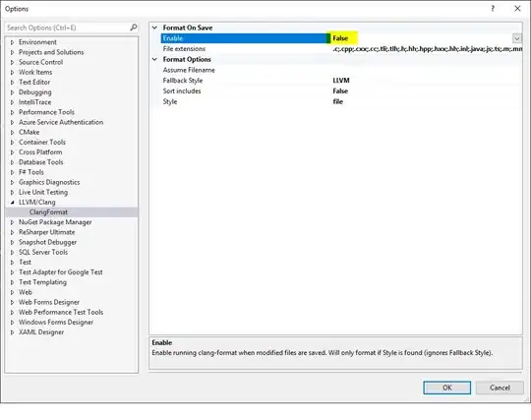This screenshot has width=531, height=420.
Task: Click the Cancel button
Action: [x=500, y=388]
